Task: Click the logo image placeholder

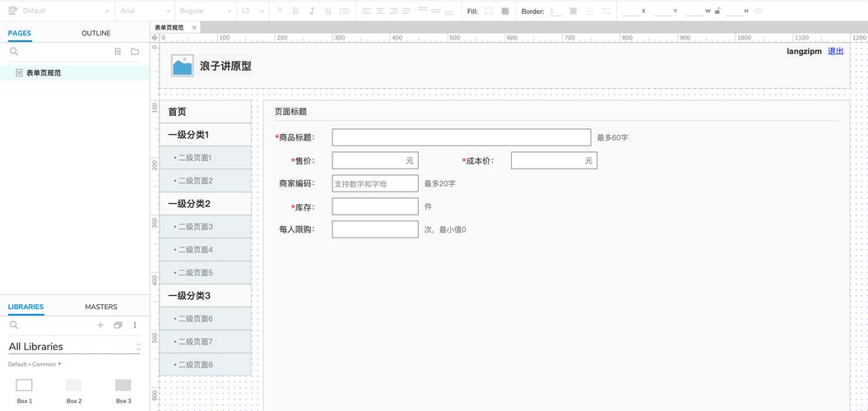Action: [x=182, y=65]
